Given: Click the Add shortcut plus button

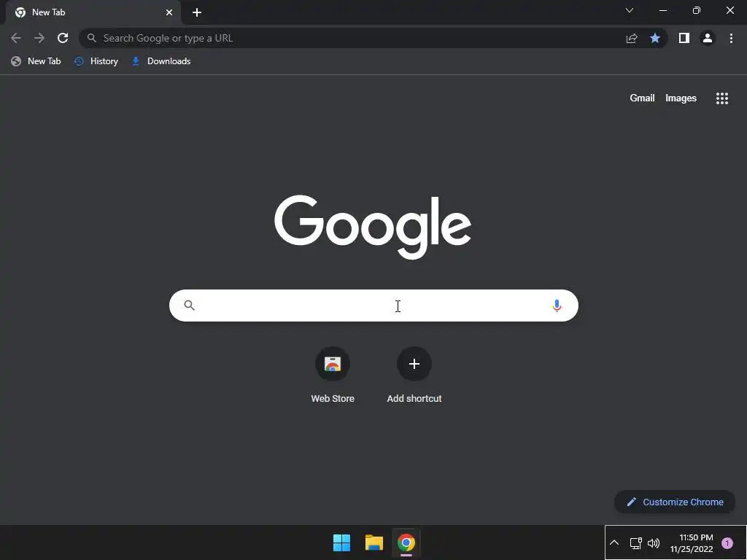Looking at the screenshot, I should point(414,364).
